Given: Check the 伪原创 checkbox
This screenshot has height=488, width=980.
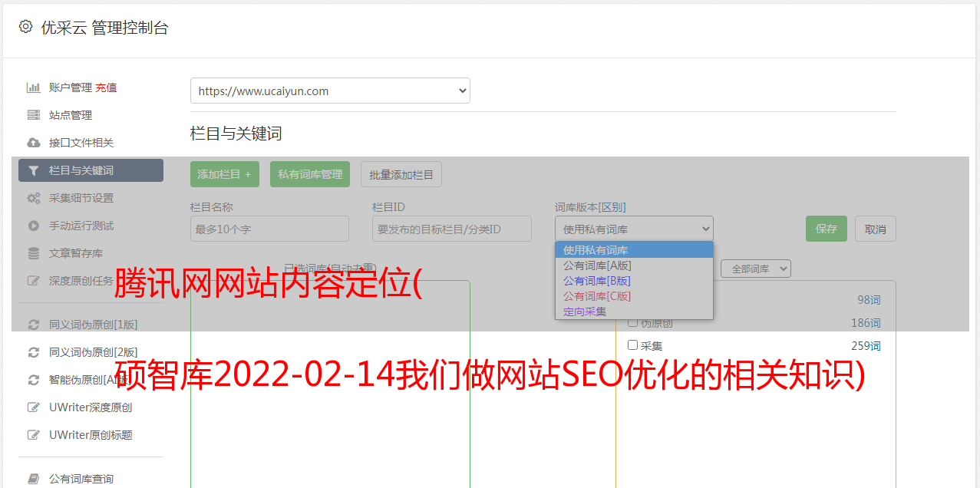Looking at the screenshot, I should [x=633, y=322].
